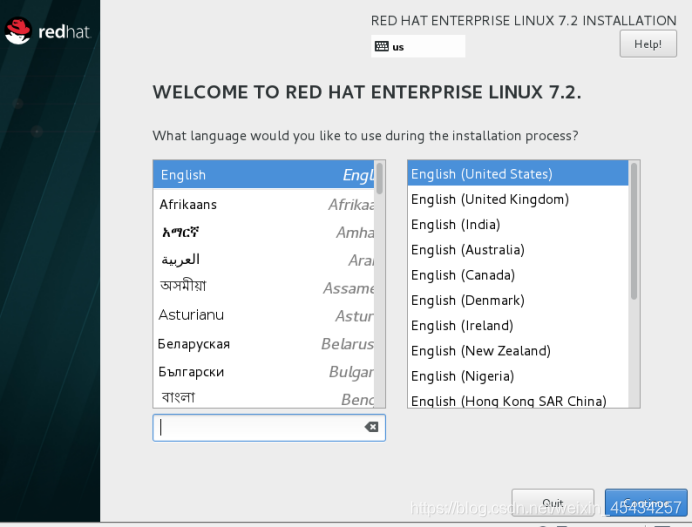Open the us keyboard layout indicator
Viewport: 692px width, 527px height.
[418, 46]
